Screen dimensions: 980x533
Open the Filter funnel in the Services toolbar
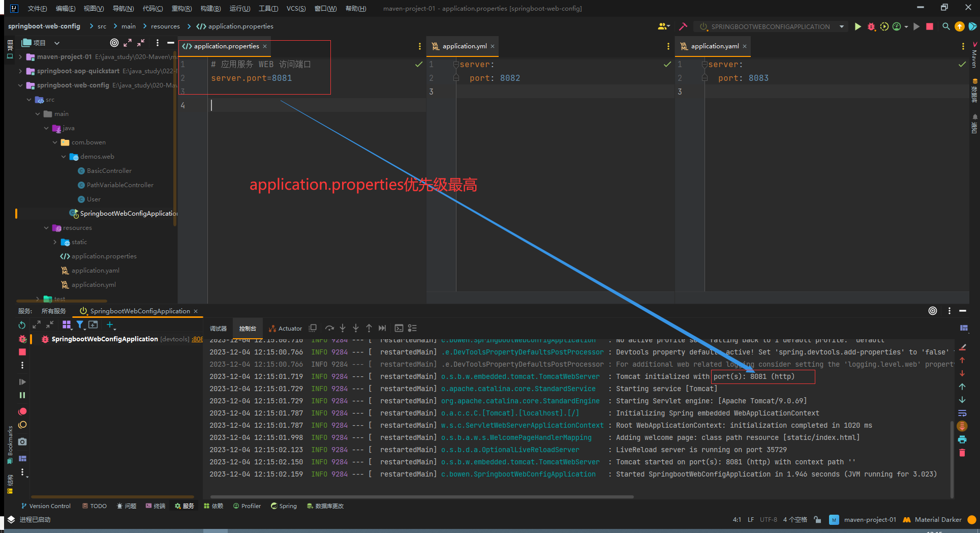80,324
